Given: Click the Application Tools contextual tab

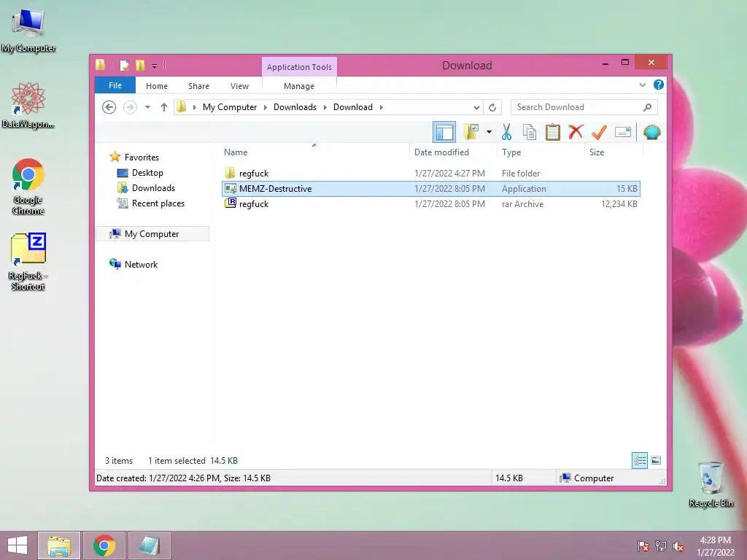Looking at the screenshot, I should coord(299,67).
